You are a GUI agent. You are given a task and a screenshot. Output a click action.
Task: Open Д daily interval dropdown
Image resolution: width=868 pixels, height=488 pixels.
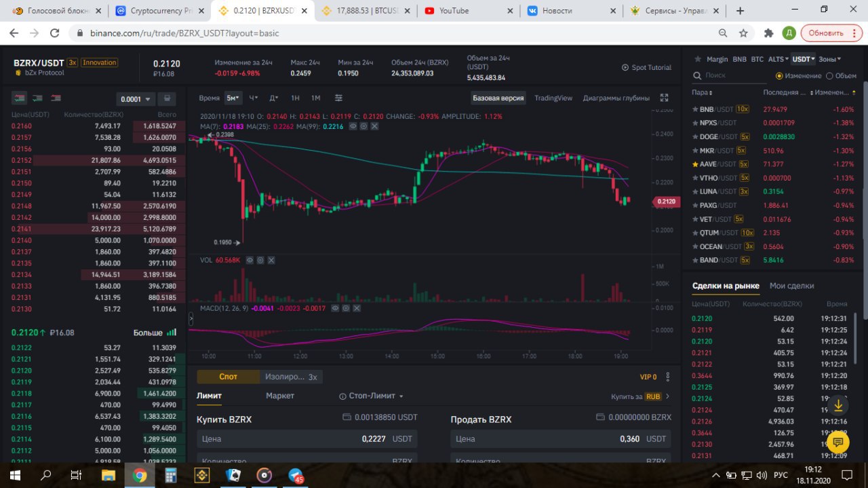(274, 98)
